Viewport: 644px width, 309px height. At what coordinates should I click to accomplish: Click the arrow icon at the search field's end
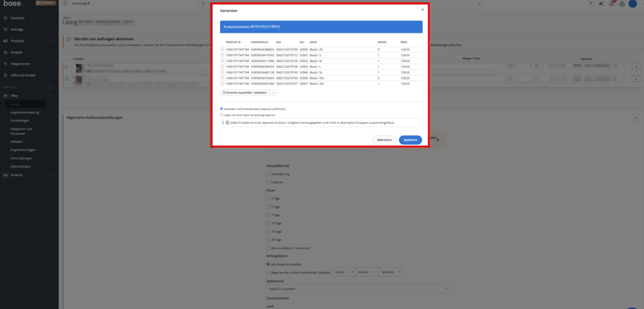click(x=479, y=3)
